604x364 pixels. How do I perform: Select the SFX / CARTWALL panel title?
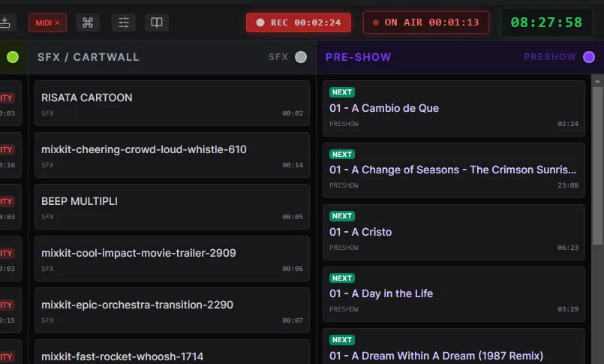(89, 57)
